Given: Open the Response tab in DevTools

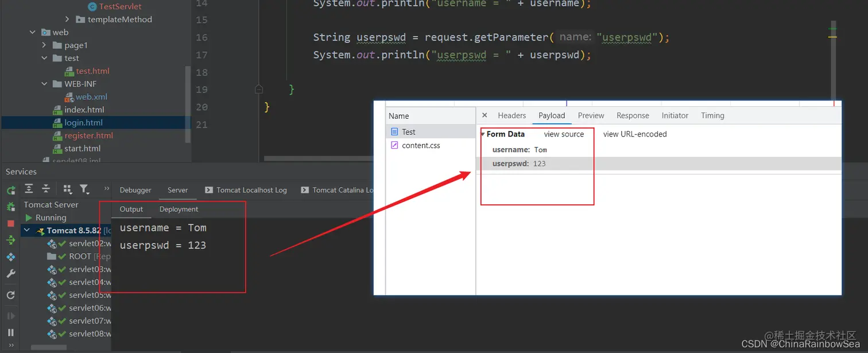Looking at the screenshot, I should point(633,115).
